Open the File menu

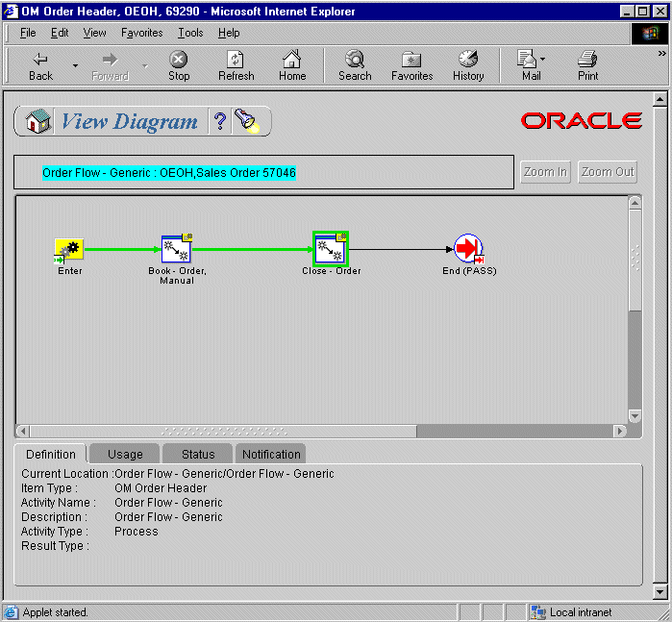(28, 33)
